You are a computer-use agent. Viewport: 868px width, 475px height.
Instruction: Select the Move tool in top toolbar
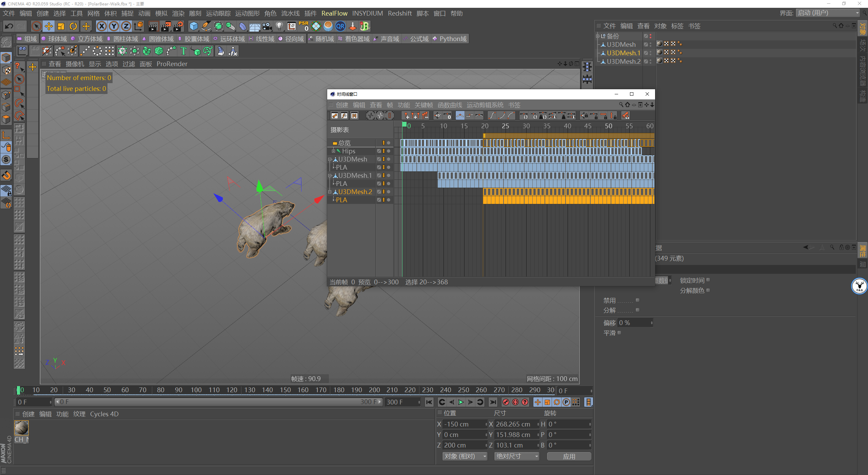pos(49,26)
